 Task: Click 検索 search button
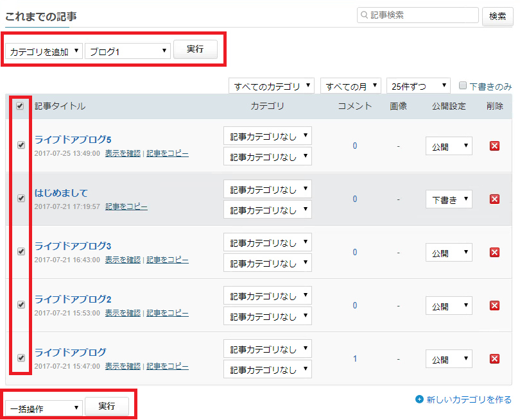(498, 16)
